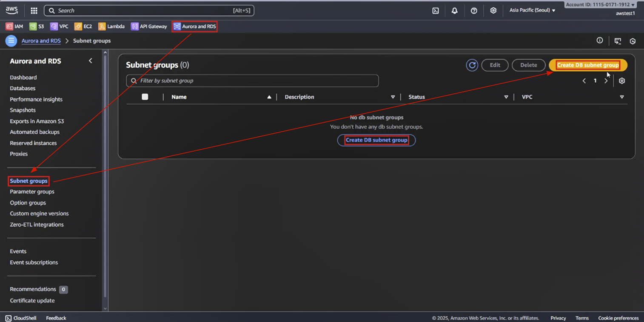This screenshot has width=644, height=322.
Task: Sort by Description column arrow
Action: pos(393,97)
